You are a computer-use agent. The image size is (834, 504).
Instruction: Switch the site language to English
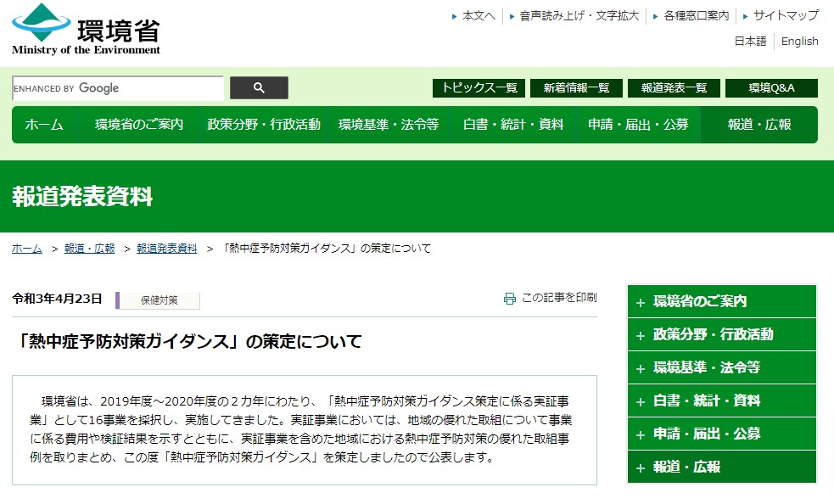[799, 41]
